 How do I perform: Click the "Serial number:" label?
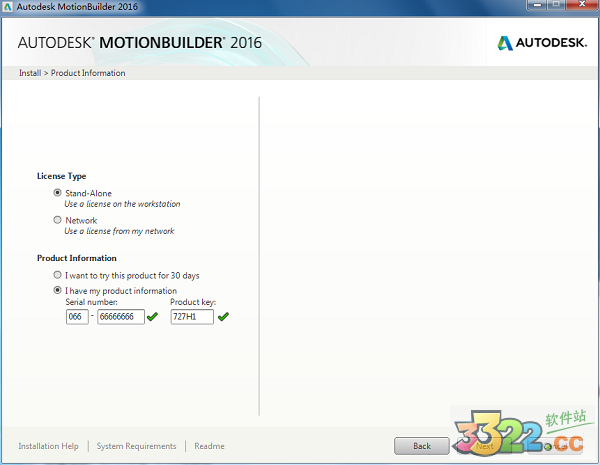pyautogui.click(x=91, y=302)
